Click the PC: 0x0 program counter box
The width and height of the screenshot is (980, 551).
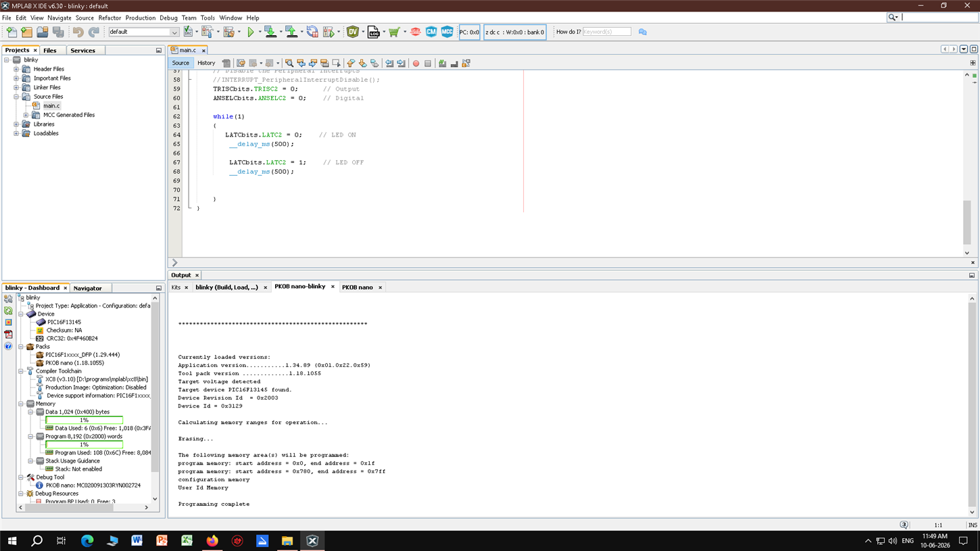click(469, 32)
